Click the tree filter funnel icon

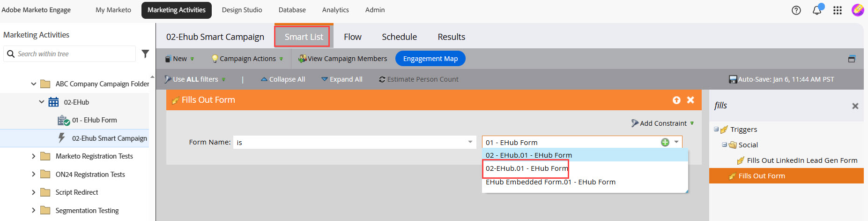145,54
